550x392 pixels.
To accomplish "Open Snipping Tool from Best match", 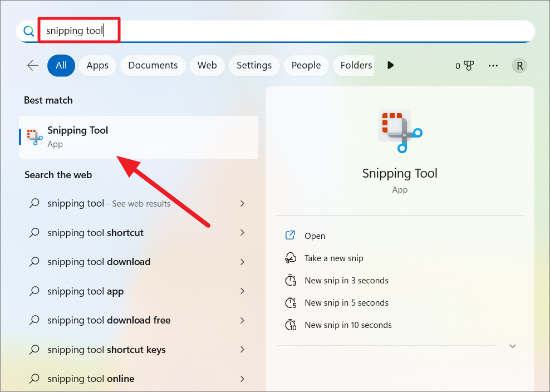I will point(139,137).
